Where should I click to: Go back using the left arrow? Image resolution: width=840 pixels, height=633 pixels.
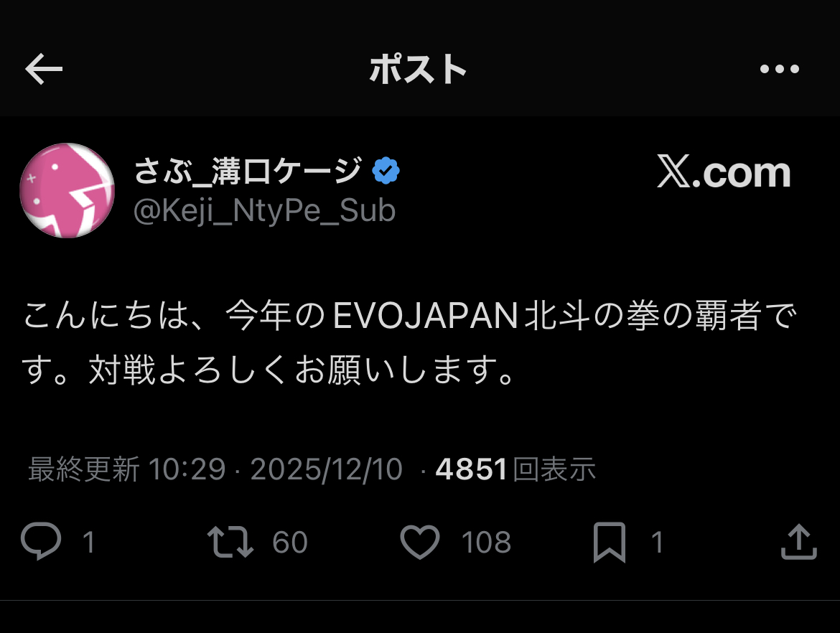(x=44, y=70)
